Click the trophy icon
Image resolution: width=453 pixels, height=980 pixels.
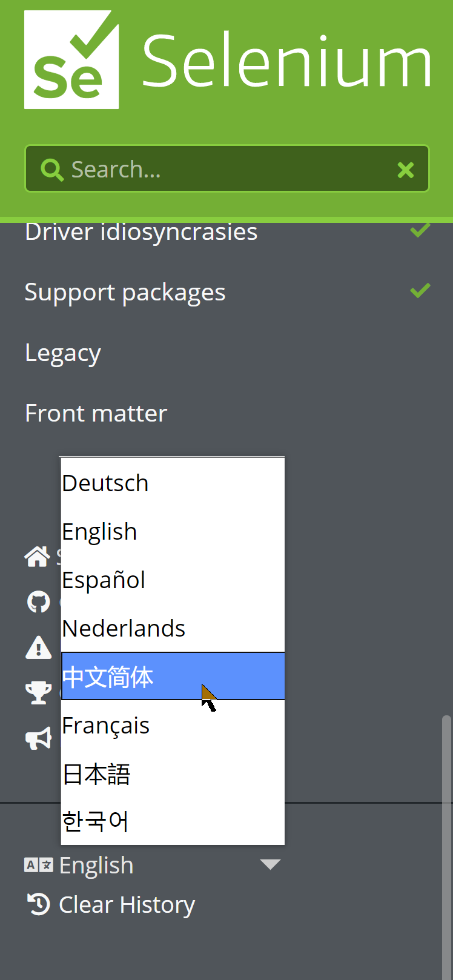(38, 693)
